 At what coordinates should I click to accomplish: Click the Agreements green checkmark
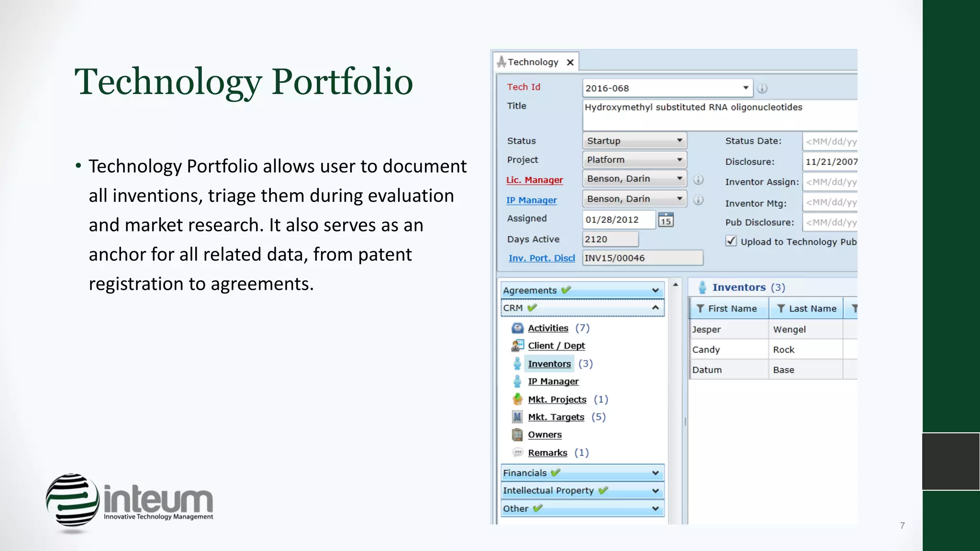pyautogui.click(x=566, y=290)
